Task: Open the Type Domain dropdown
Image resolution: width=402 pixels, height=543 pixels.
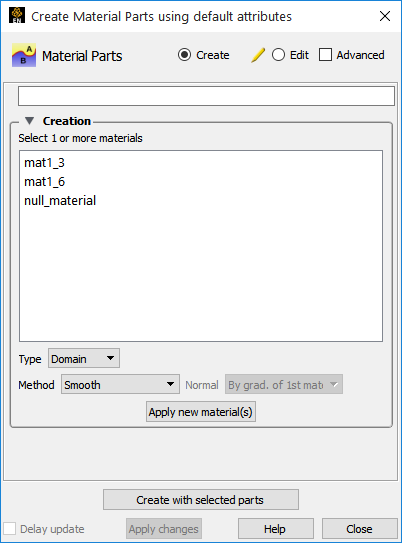Action: pyautogui.click(x=84, y=358)
